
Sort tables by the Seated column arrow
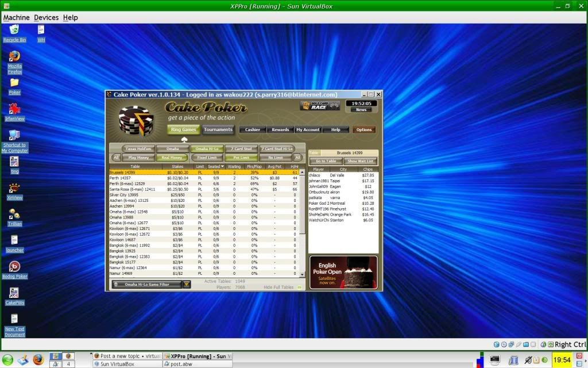[x=222, y=166]
